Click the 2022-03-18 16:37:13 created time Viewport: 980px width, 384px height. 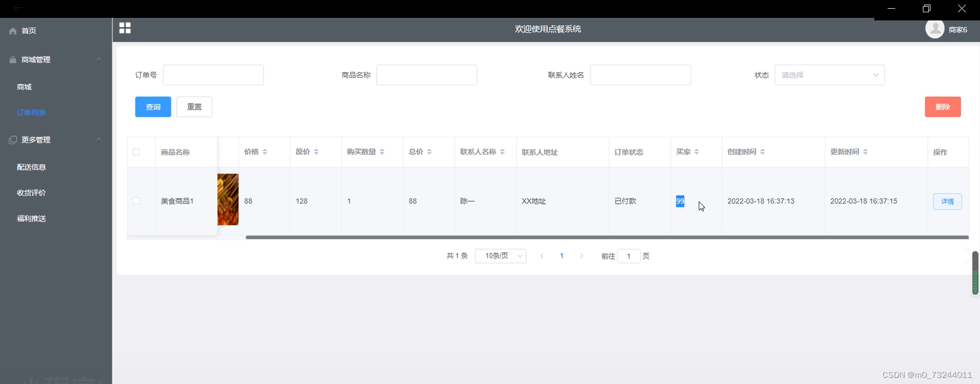pos(761,201)
